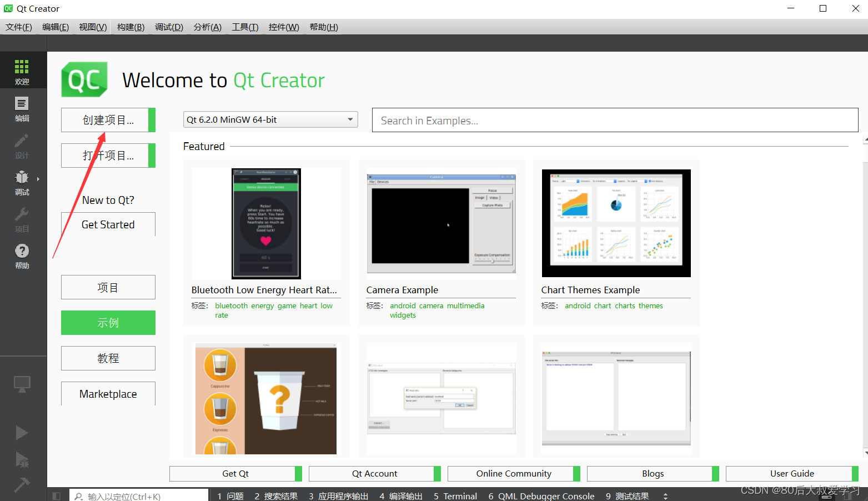868x501 pixels.
Task: Open the 控件(W) menu
Action: (284, 27)
